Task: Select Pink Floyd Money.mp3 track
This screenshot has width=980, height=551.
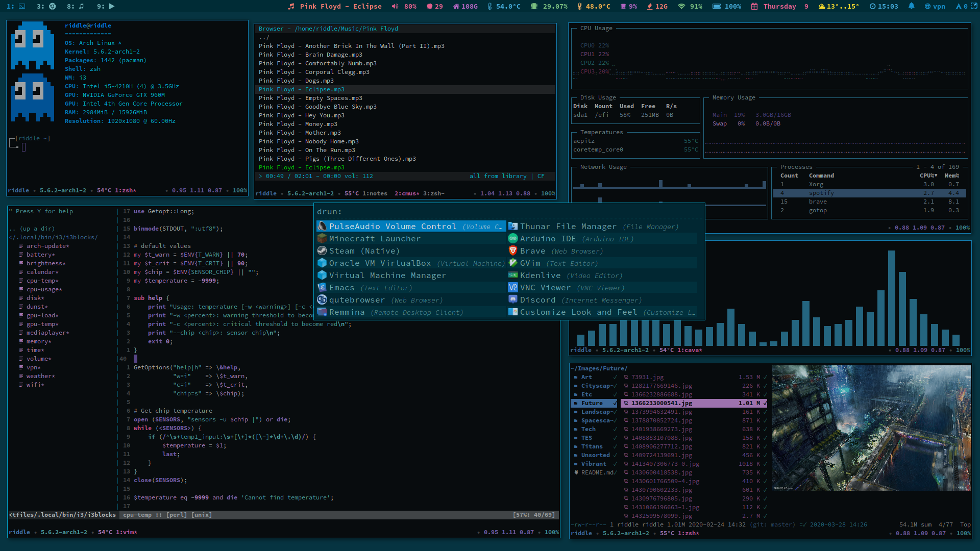Action: point(298,124)
